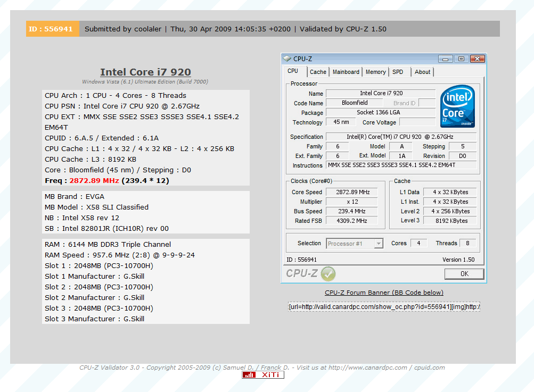
Task: Click the Revision value D0
Action: (x=463, y=156)
